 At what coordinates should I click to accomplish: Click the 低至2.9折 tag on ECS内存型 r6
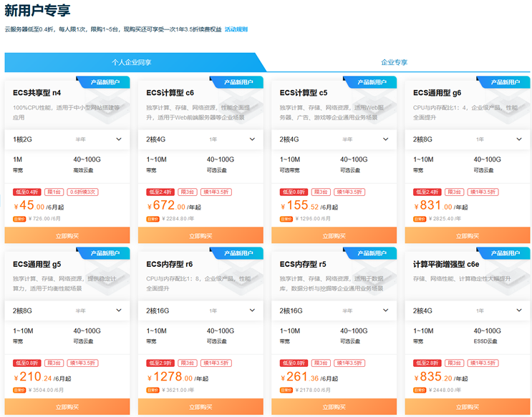(160, 363)
